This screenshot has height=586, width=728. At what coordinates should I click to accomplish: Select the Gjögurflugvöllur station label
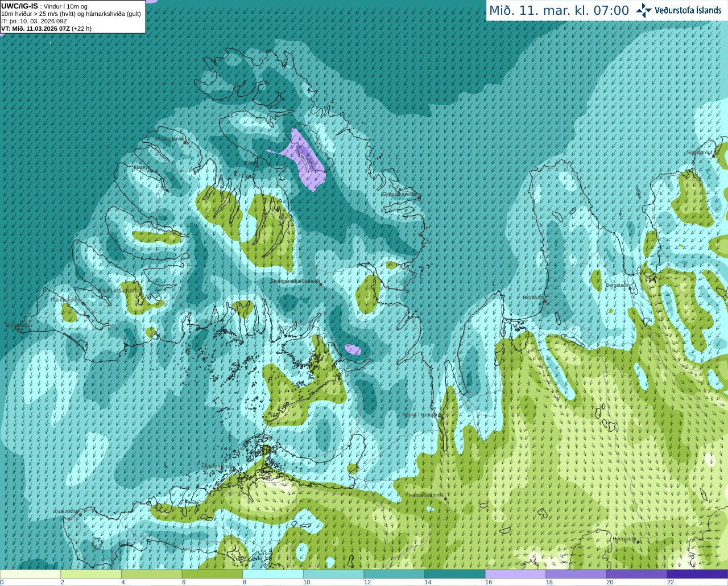click(399, 194)
